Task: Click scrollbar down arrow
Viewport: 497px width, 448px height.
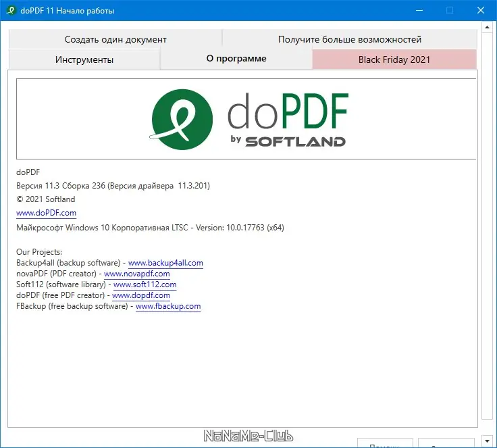Action: tap(487, 441)
